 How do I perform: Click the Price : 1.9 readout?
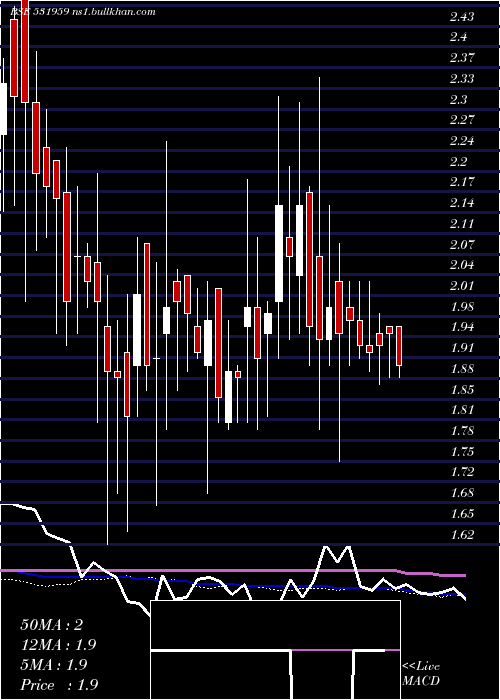(x=59, y=685)
